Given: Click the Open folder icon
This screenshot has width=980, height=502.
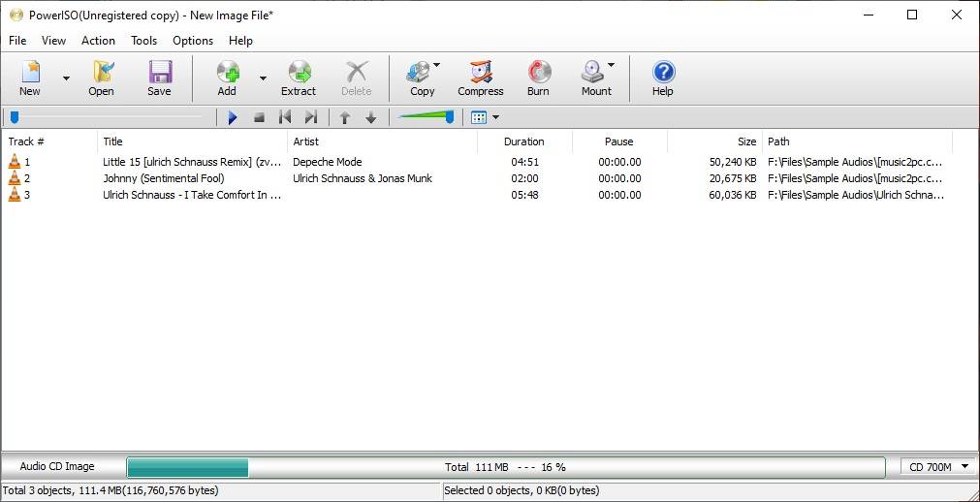Looking at the screenshot, I should tap(103, 72).
